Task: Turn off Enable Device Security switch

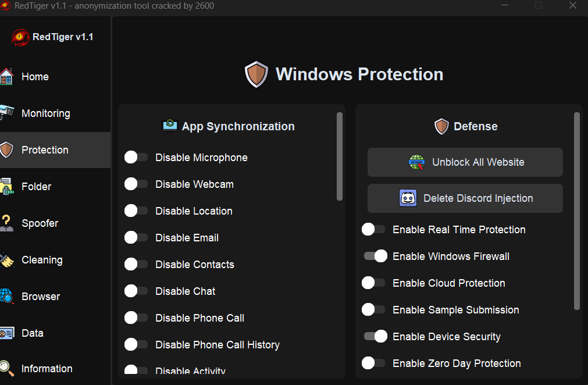Action: [375, 336]
